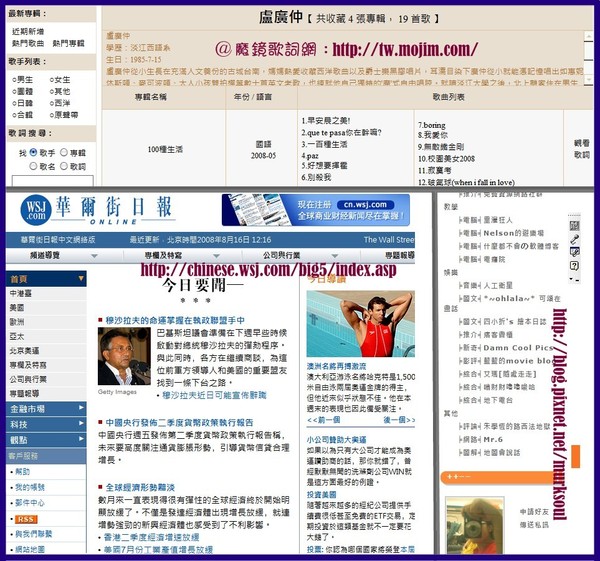Click the orange RSS icon

(x=26, y=519)
